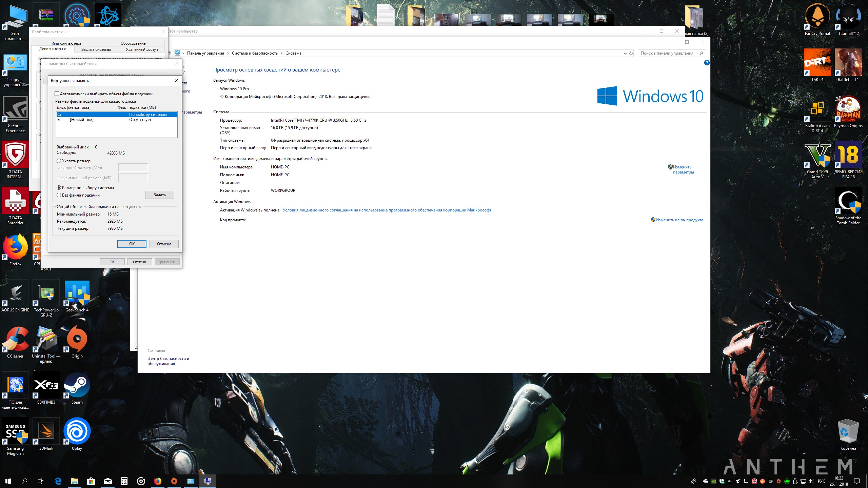Image resolution: width=868 pixels, height=488 pixels.
Task: Open the G DATA Shredder shortcut
Action: (15, 206)
